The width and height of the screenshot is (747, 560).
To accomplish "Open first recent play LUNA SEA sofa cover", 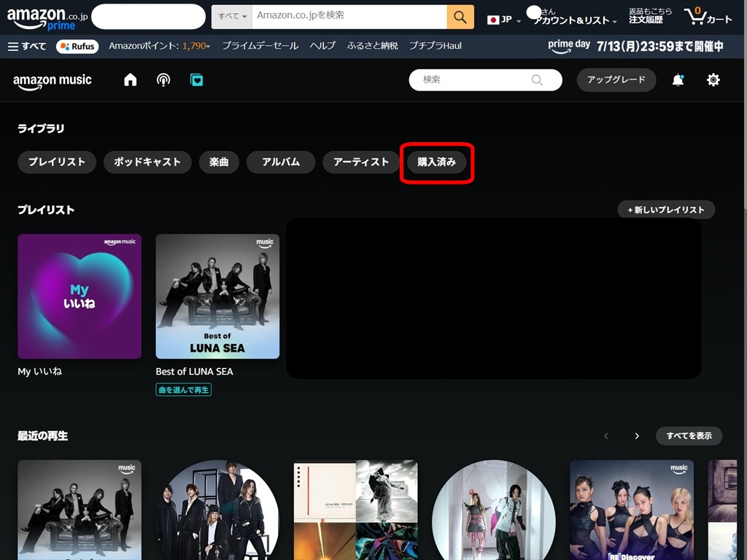I will pyautogui.click(x=80, y=510).
